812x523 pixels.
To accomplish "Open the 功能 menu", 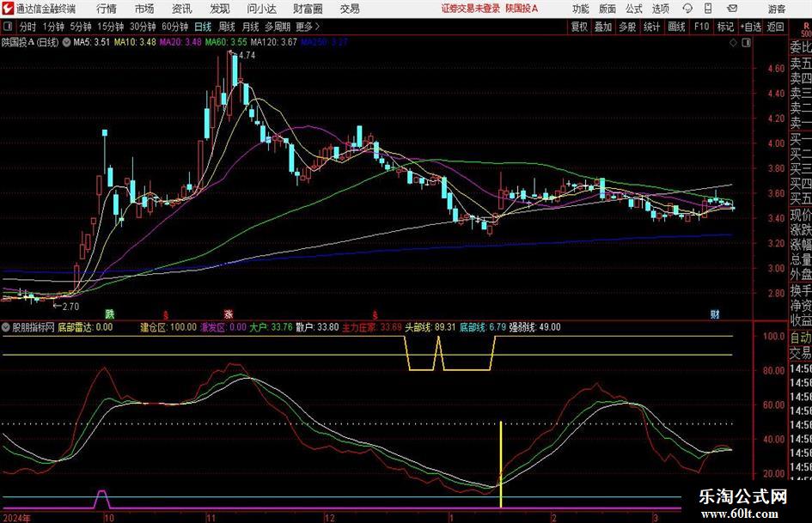I will coord(581,9).
